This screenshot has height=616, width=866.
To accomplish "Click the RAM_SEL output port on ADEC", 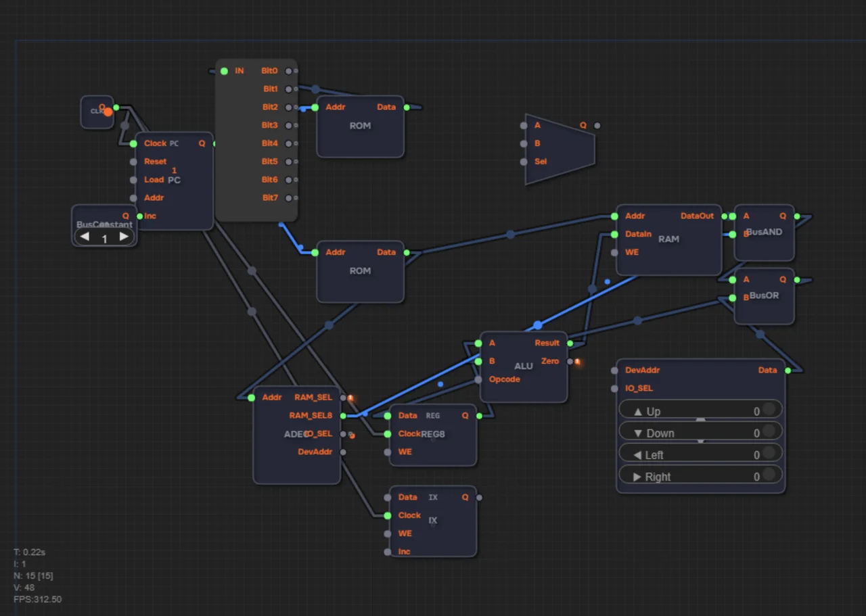I will pos(343,398).
